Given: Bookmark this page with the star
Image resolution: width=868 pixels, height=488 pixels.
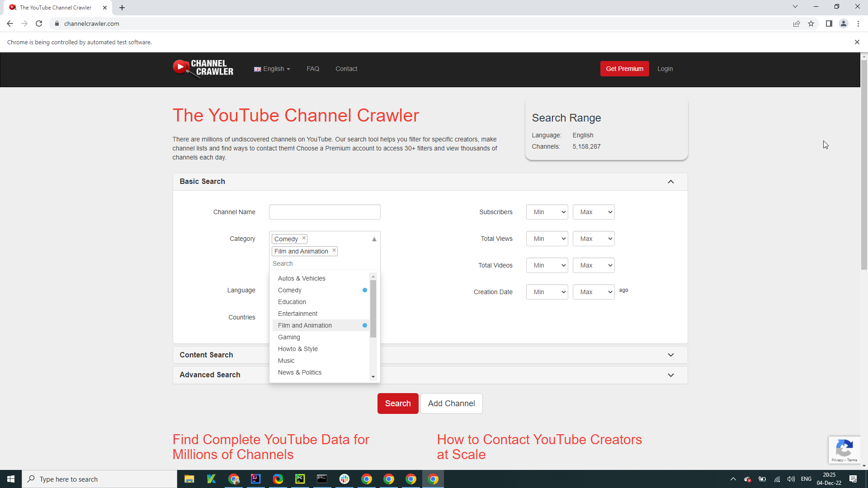Looking at the screenshot, I should pos(811,23).
